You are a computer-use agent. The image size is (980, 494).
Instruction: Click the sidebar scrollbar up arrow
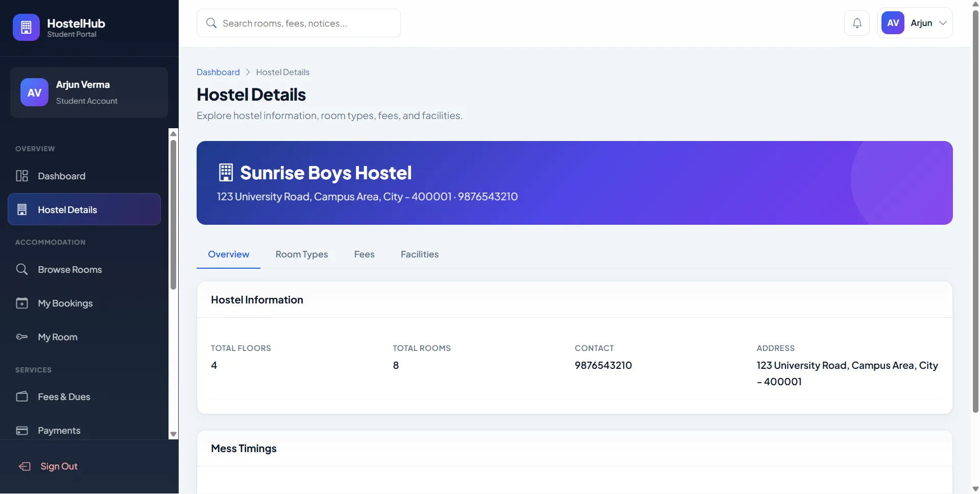[173, 133]
